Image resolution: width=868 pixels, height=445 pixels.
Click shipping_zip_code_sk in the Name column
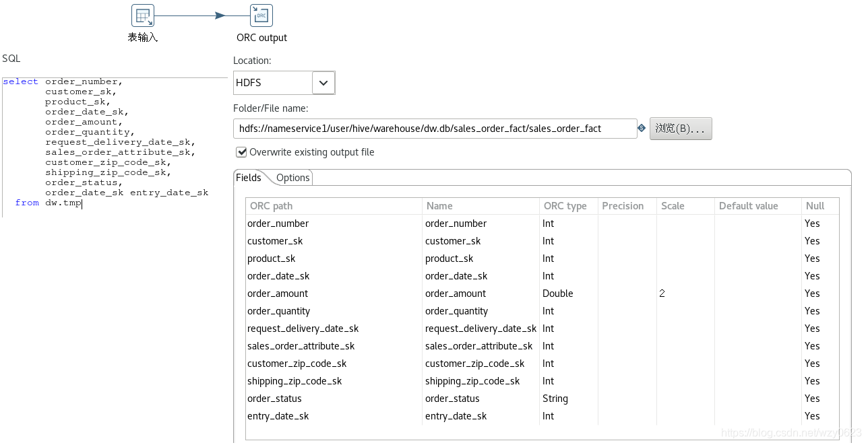[472, 381]
